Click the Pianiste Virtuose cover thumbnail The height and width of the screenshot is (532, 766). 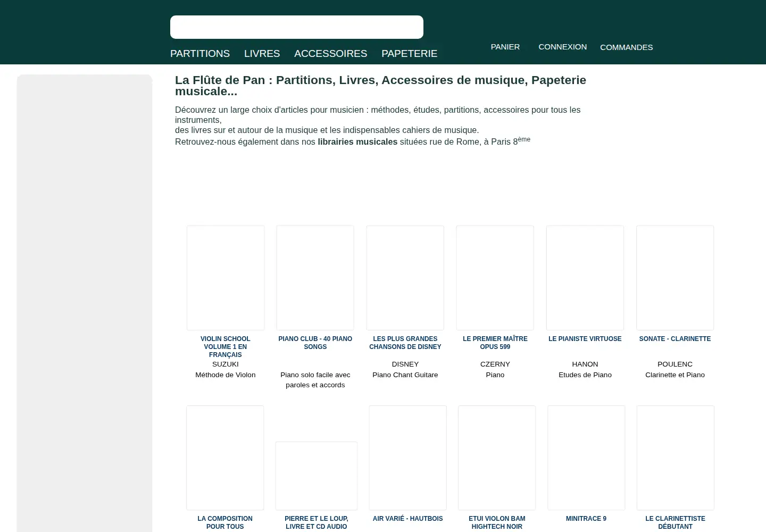585,278
